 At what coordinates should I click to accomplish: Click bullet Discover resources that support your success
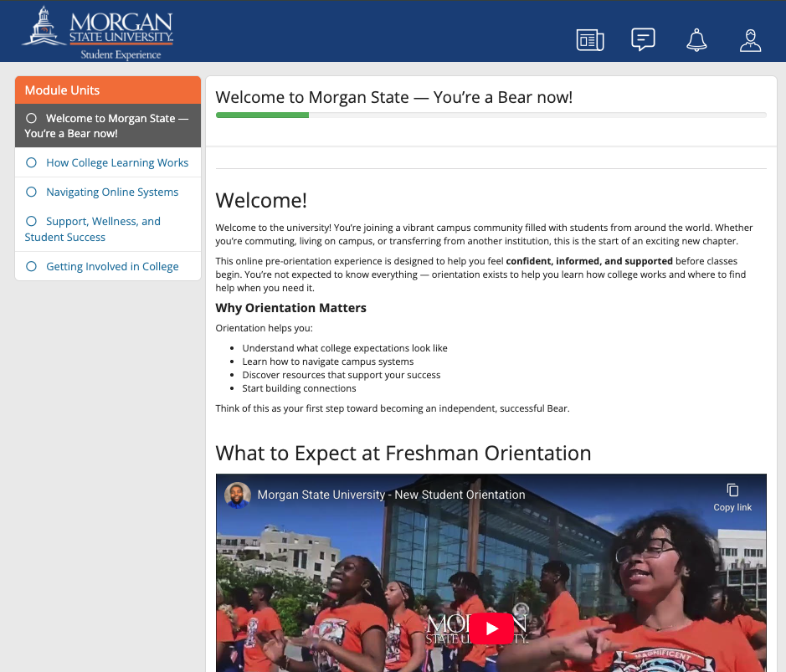click(342, 375)
